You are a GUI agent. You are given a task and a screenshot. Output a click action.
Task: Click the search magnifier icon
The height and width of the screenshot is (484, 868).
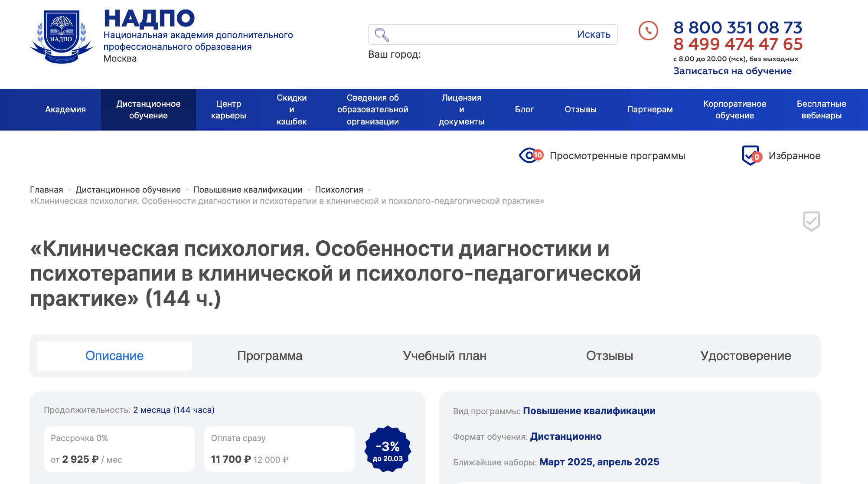click(382, 34)
